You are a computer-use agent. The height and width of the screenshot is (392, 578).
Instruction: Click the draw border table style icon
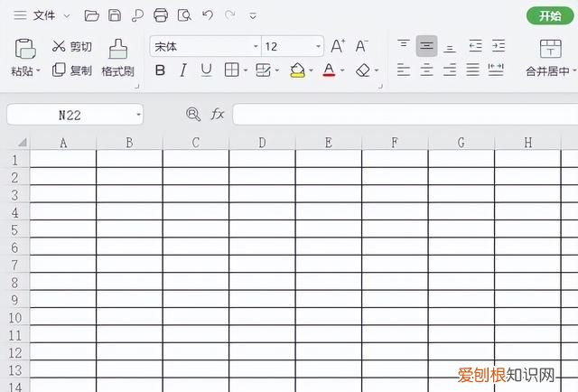click(263, 70)
